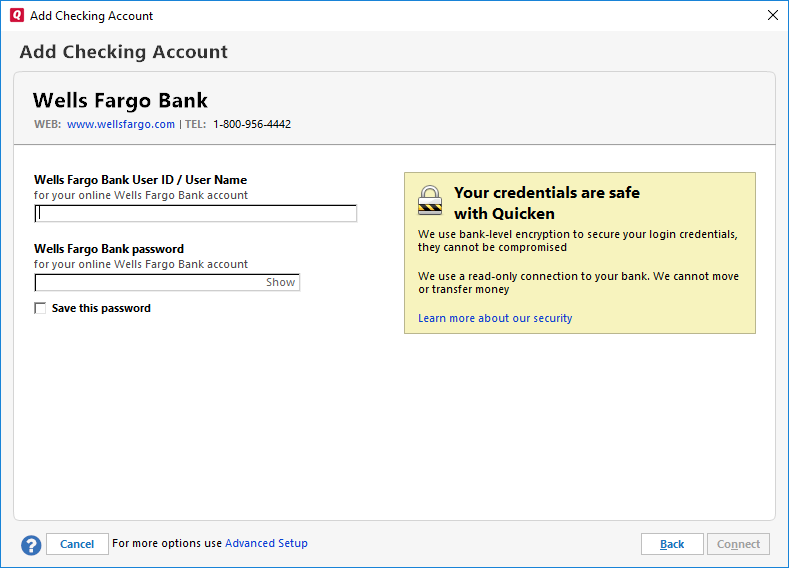
Task: Focus the User ID / User Name field
Action: coord(196,213)
